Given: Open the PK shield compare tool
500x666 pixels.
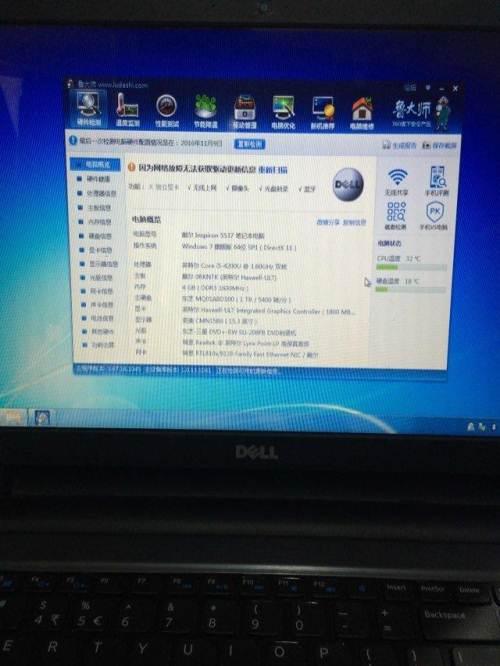Looking at the screenshot, I should [434, 216].
